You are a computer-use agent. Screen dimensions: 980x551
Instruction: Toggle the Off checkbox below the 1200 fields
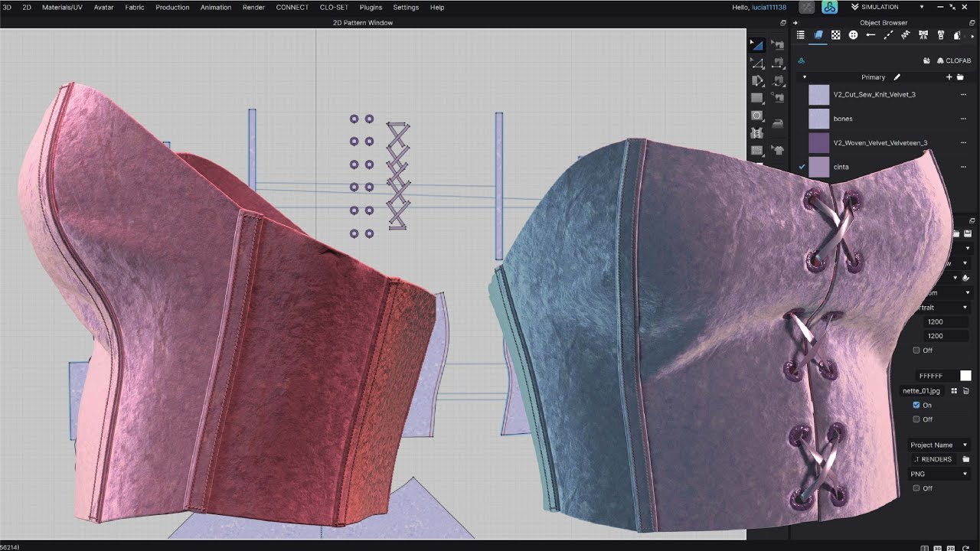[916, 350]
